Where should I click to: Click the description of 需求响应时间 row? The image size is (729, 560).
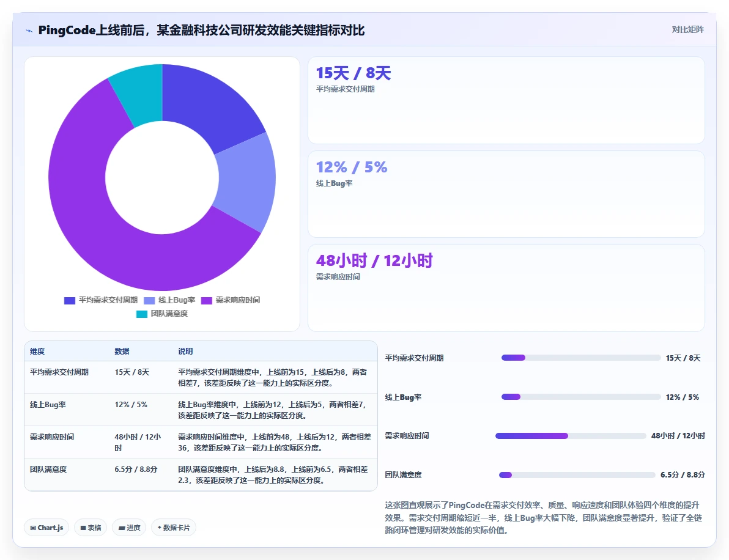click(275, 443)
